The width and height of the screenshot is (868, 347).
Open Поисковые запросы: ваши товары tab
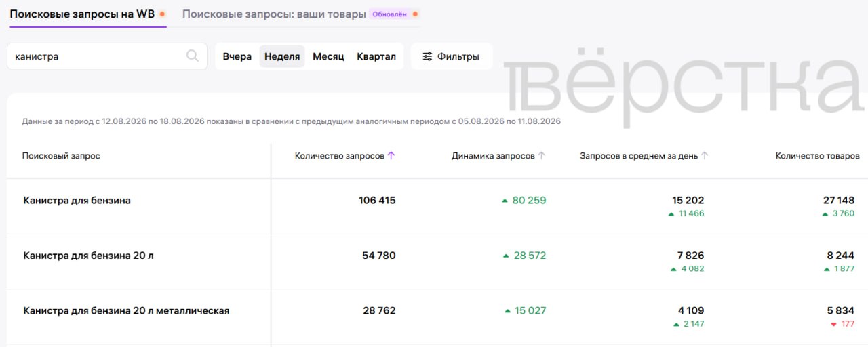point(274,14)
